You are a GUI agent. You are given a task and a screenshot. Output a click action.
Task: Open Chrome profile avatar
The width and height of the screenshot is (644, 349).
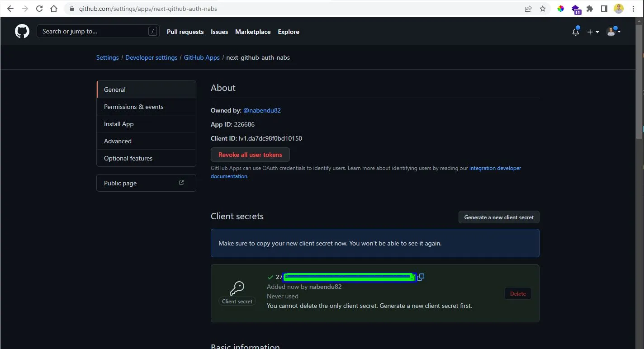[x=619, y=9]
